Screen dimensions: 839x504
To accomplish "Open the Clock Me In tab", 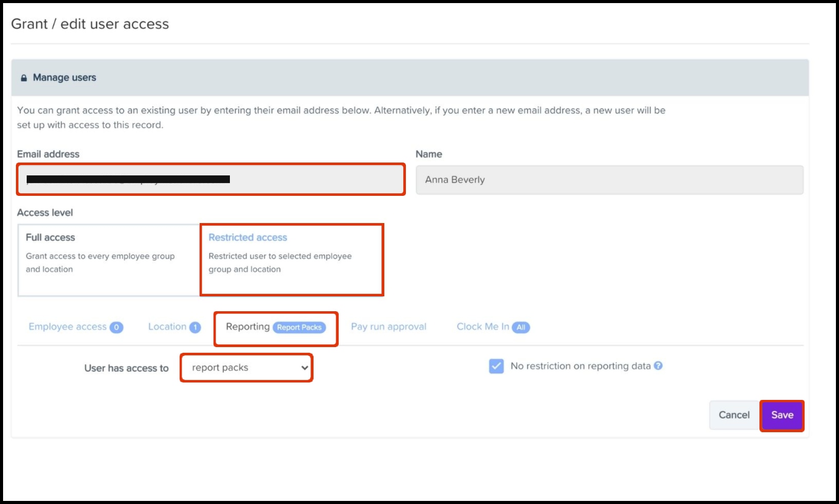I will [482, 327].
